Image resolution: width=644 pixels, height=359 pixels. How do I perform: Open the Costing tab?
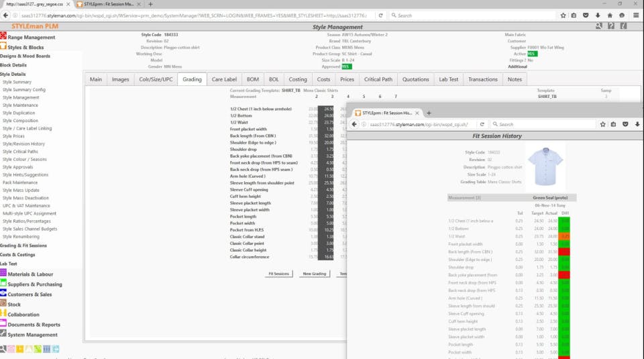(x=298, y=79)
